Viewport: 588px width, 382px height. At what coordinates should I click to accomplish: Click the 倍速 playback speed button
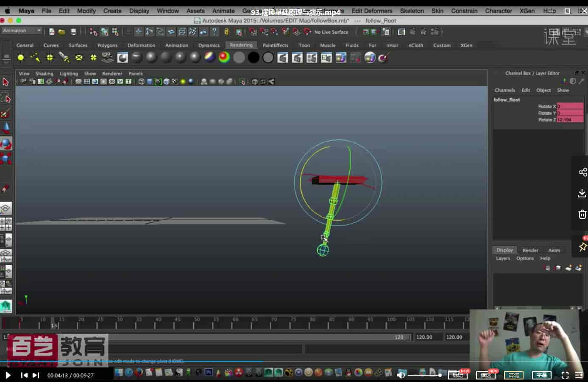pyautogui.click(x=485, y=375)
